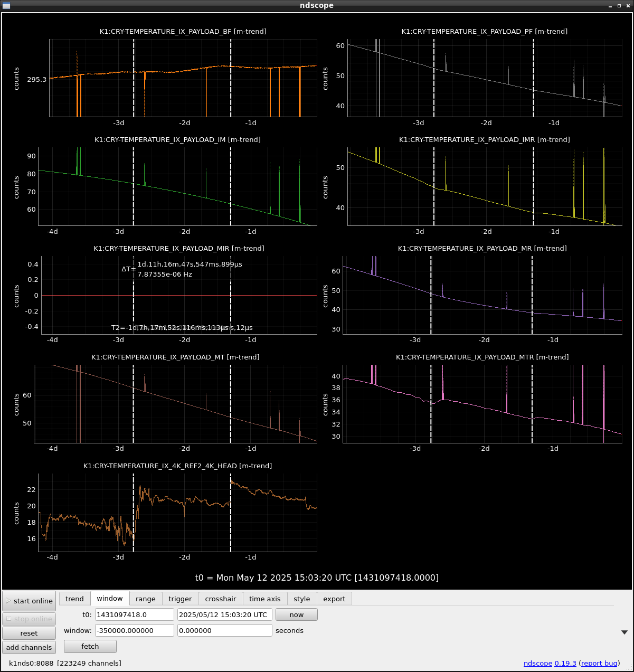Select the left dashed cursor in PAYLOAD_BF plot
This screenshot has height=672, width=634.
[134, 78]
